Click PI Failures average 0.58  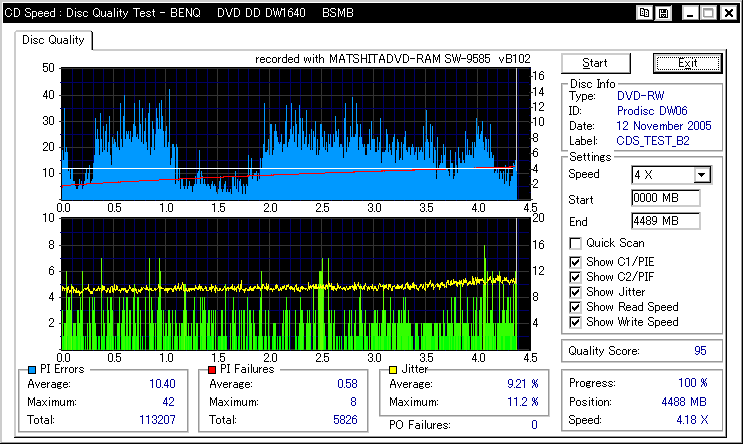click(347, 384)
